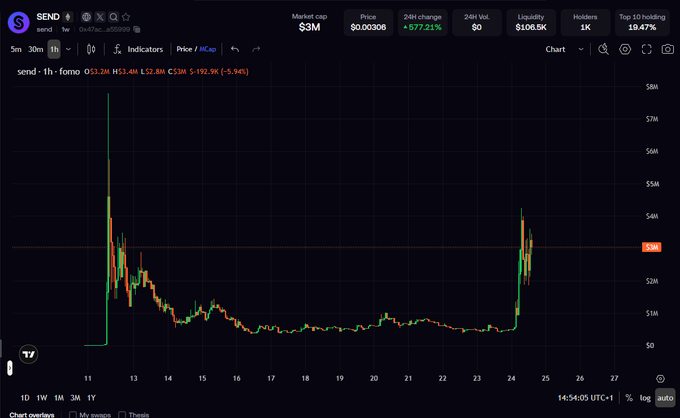Click the 24H Vol. $0 stat
Image resolution: width=680 pixels, height=418 pixels.
click(x=477, y=23)
